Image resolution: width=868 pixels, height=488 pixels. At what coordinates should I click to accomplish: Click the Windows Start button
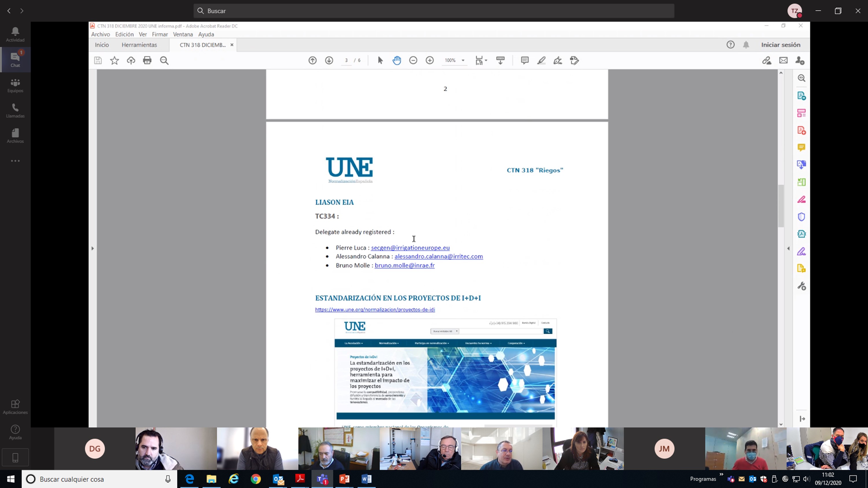tap(11, 479)
